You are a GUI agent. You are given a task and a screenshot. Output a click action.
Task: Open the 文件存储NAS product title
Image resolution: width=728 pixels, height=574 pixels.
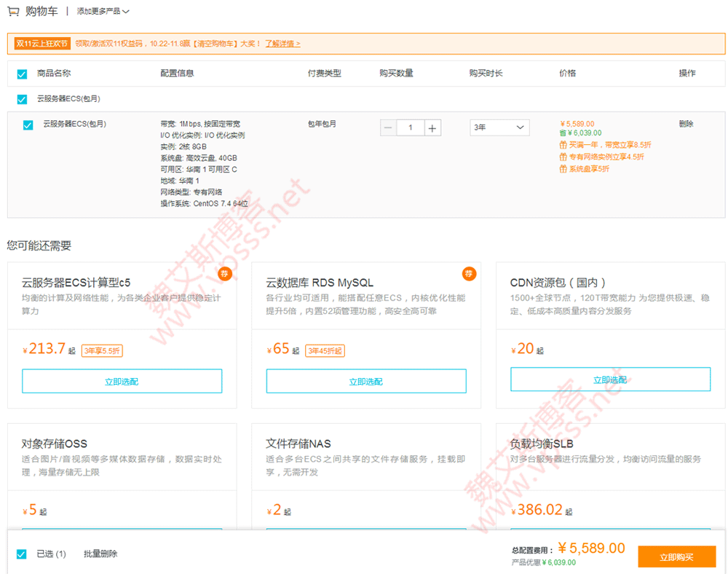tap(298, 444)
